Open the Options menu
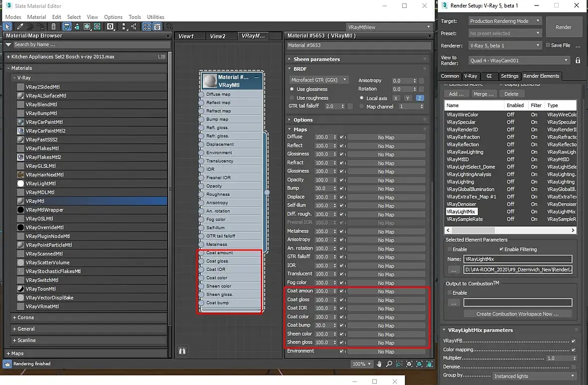Screen dimensions: 588x385 [113, 17]
